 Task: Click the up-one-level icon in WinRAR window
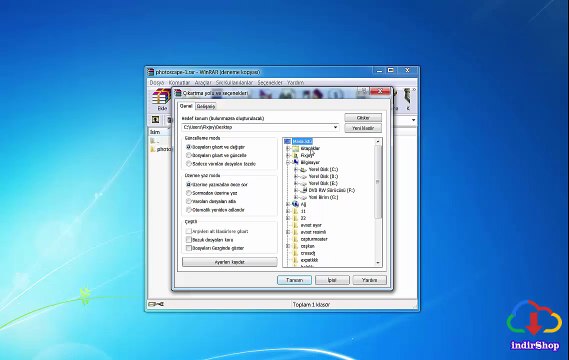click(x=155, y=120)
